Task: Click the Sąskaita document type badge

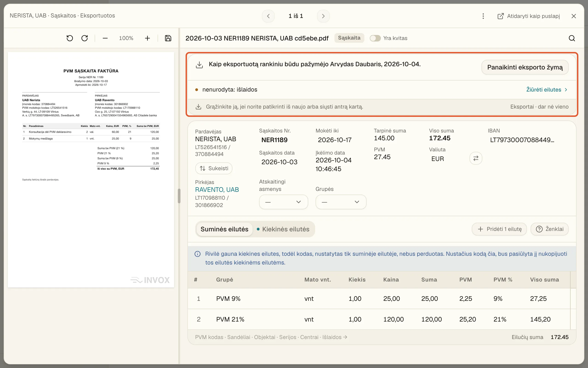Action: (349, 38)
